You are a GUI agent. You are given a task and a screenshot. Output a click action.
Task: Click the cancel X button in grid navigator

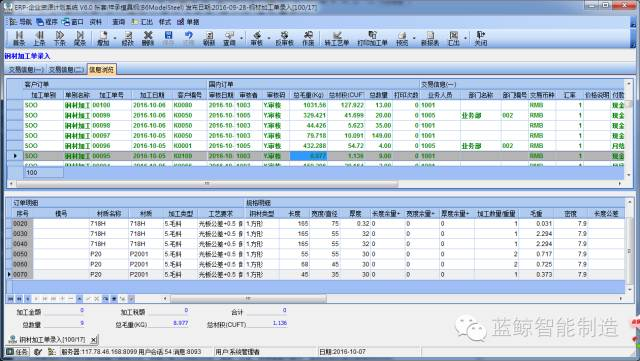97,299
